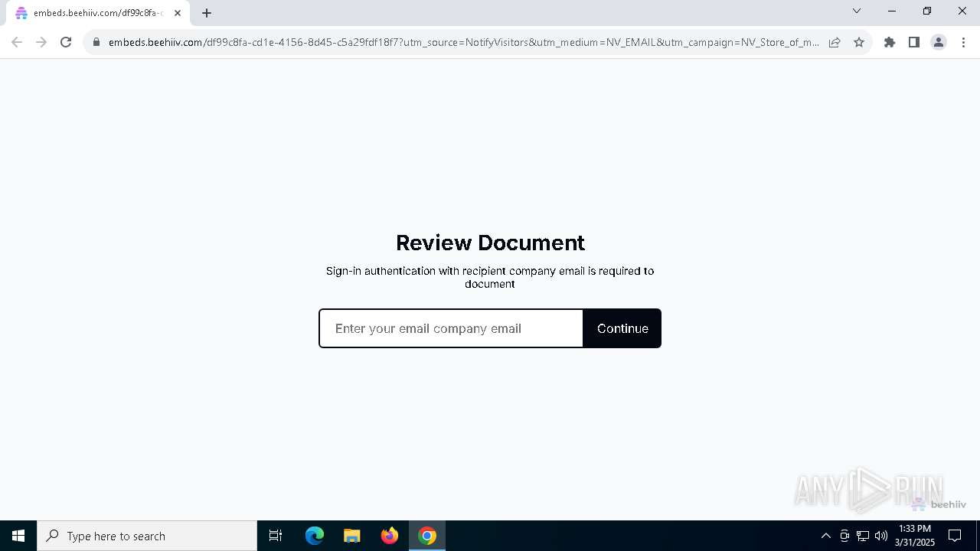Click the share page icon
This screenshot has width=980, height=551.
coord(835,42)
